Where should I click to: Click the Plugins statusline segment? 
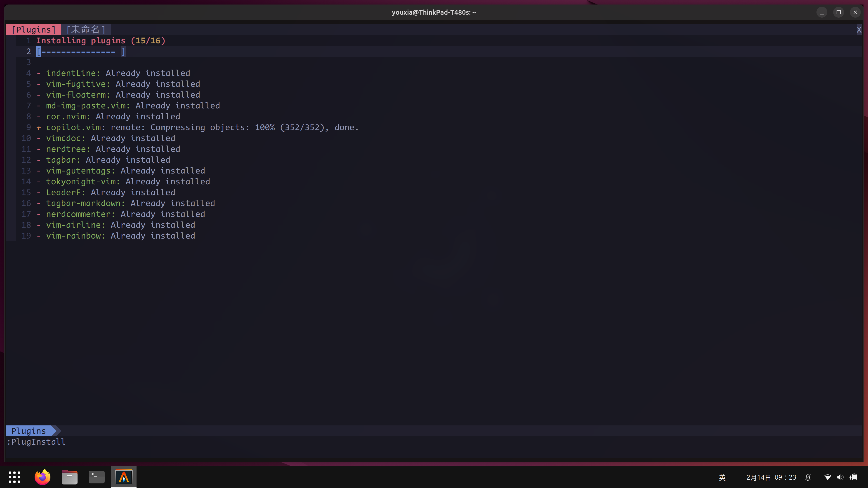pos(29,431)
